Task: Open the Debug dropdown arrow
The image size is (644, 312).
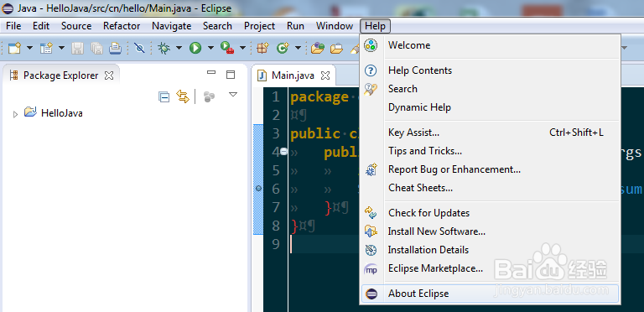Action: (x=179, y=48)
